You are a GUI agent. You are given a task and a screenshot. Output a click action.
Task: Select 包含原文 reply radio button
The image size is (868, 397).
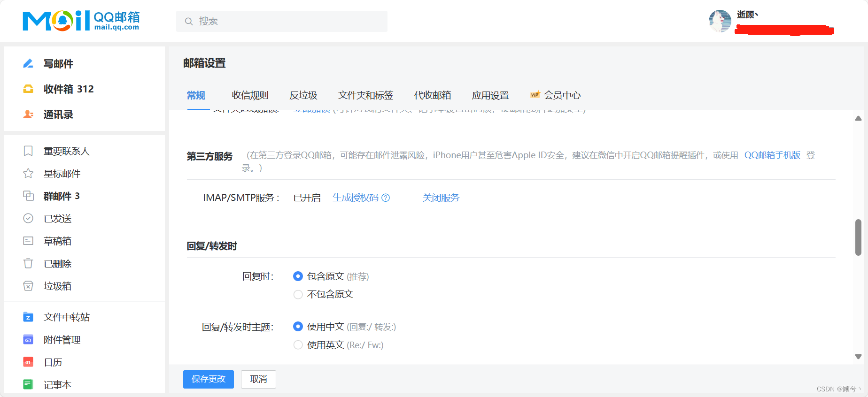pos(298,276)
